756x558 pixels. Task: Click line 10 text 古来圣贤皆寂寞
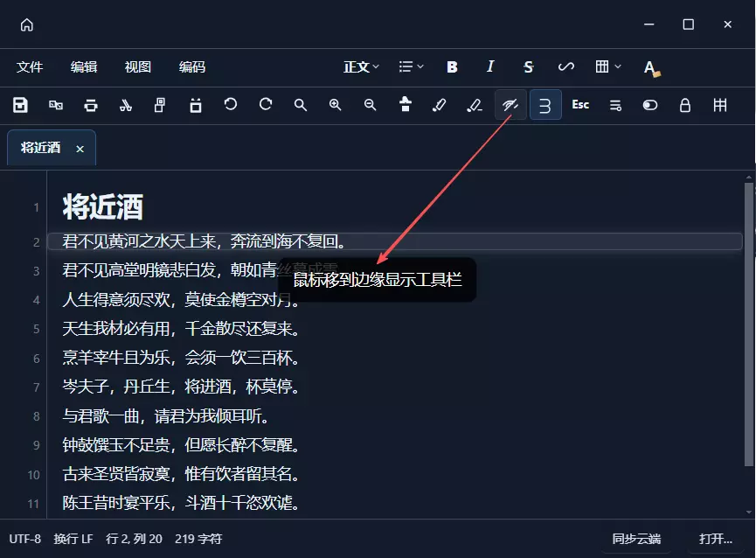[115, 474]
